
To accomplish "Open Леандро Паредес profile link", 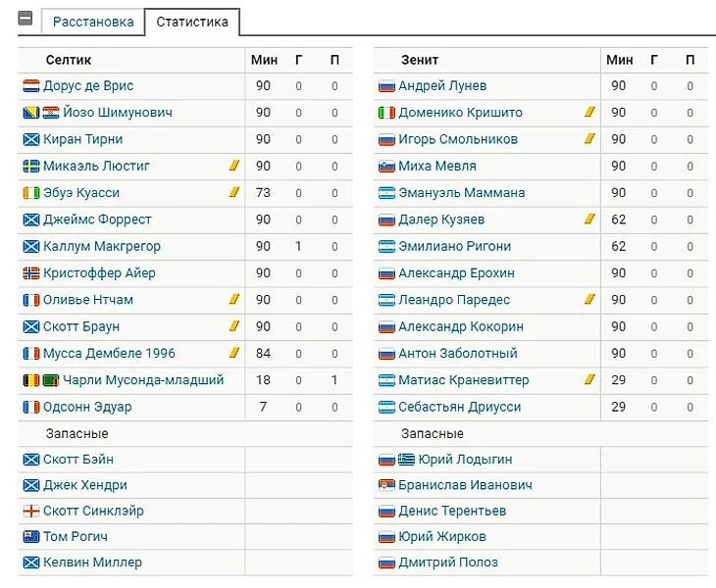I will [x=454, y=300].
